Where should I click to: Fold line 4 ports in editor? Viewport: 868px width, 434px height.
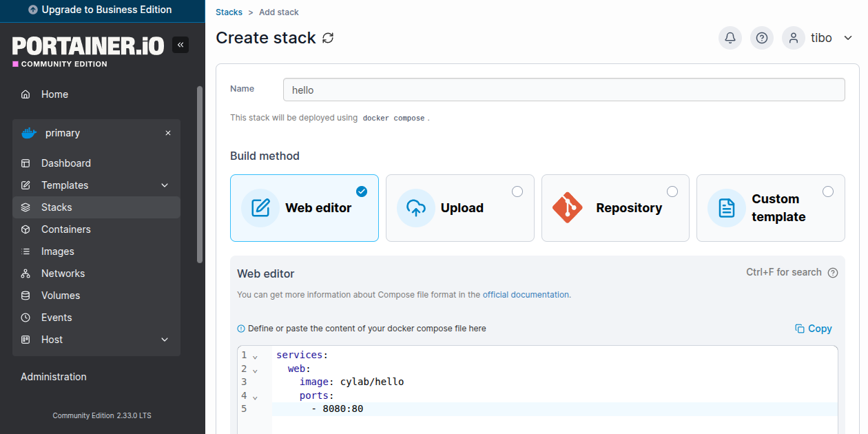255,397
